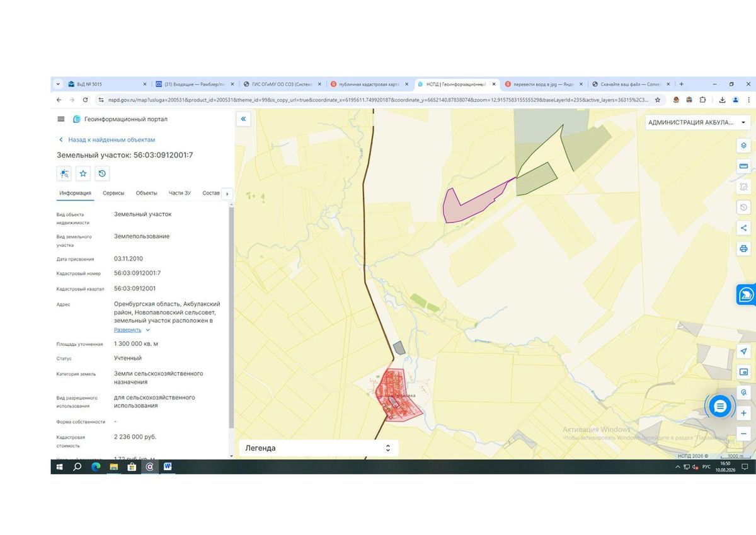
Task: Click the my-location arrow button
Action: [x=743, y=351]
